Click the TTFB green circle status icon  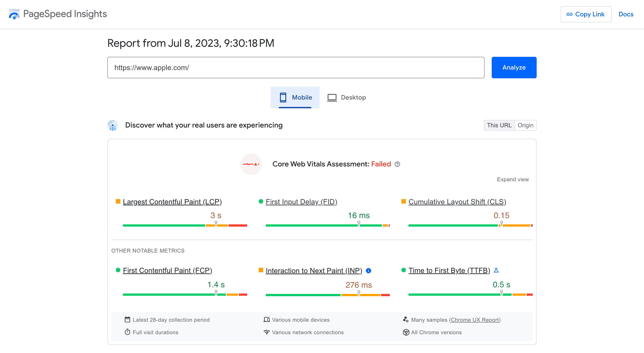click(403, 270)
